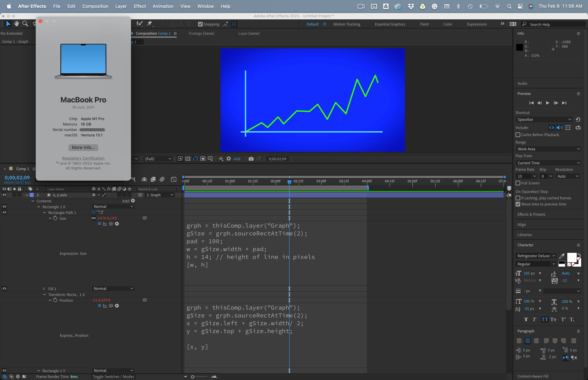This screenshot has width=588, height=380.
Task: Click the More Info... button
Action: tap(83, 147)
